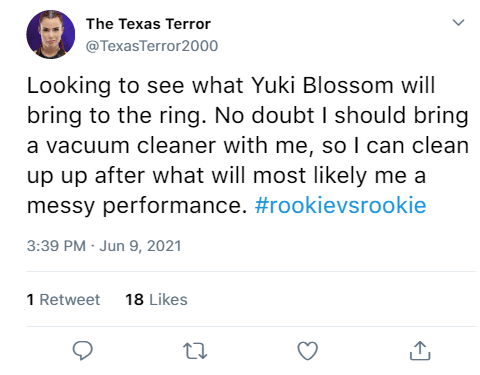Click the word Likes beside 18
The height and width of the screenshot is (375, 480).
coord(168,299)
